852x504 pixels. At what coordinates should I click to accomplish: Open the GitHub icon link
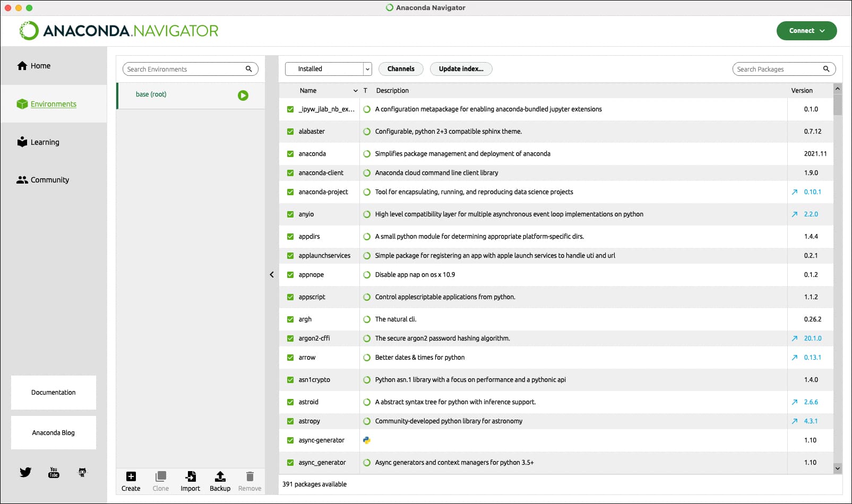pos(82,472)
